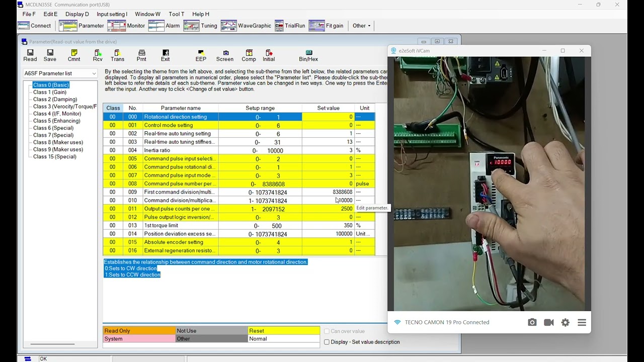Viewport: 644px width, 362px height.
Task: Select the 1st torque limit row
Action: click(x=238, y=226)
